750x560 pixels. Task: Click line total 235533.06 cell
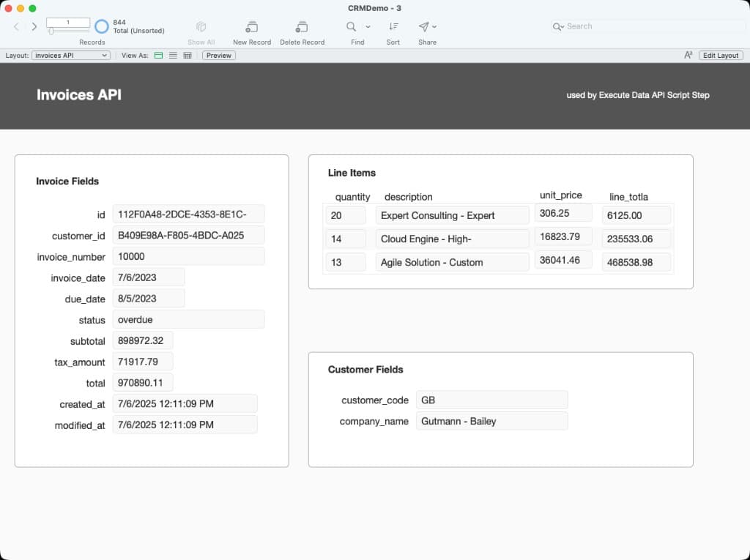[x=636, y=239]
